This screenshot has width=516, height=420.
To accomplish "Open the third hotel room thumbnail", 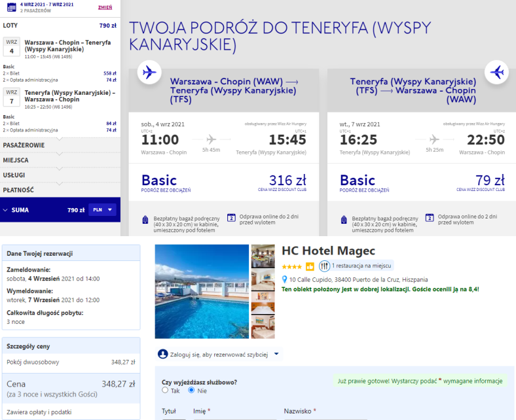I will pos(263,303).
